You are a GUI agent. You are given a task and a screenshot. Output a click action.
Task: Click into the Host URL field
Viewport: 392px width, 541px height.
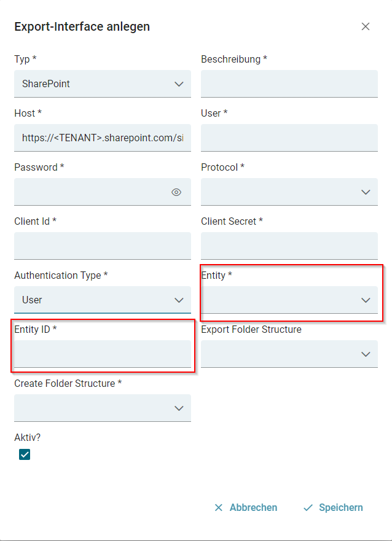click(x=103, y=138)
